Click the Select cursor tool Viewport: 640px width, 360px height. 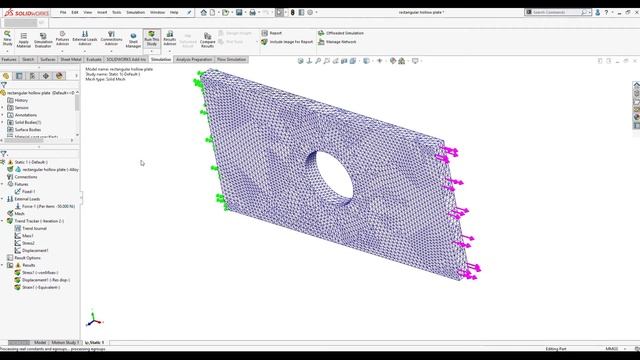[x=279, y=13]
